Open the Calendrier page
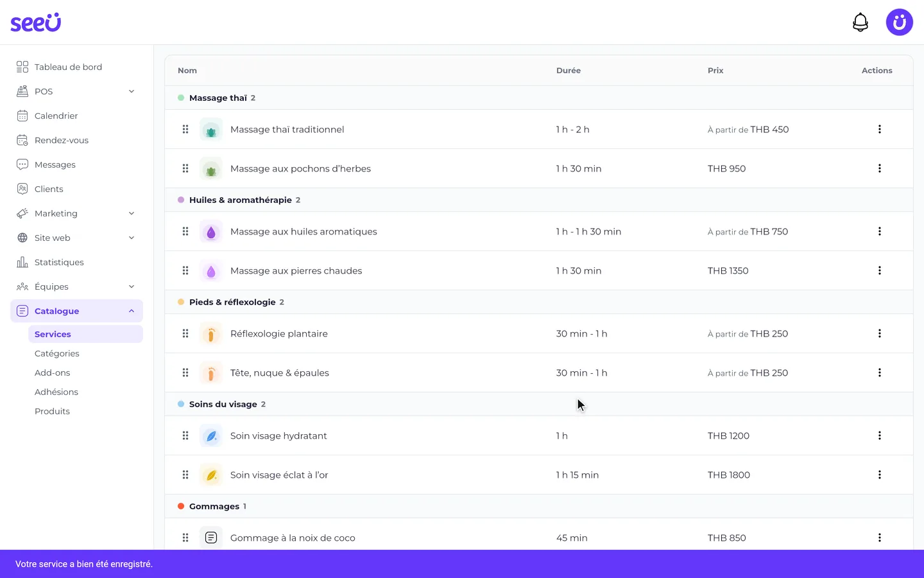 [x=76, y=116]
